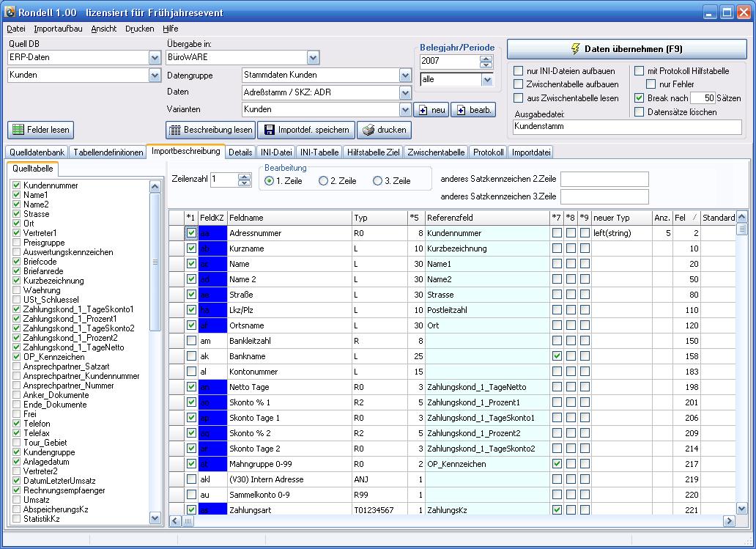This screenshot has width=756, height=549.
Task: Click the Rondell app icon in title bar
Action: (10, 12)
